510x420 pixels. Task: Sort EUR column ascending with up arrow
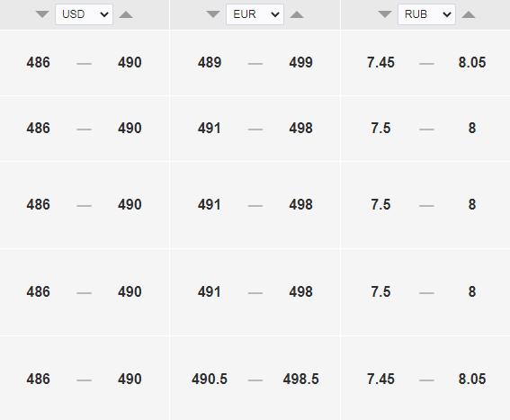pyautogui.click(x=297, y=14)
